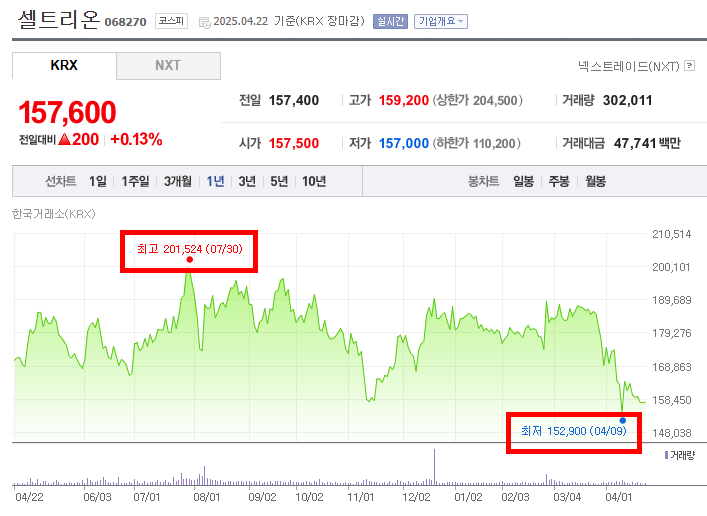Select the 1주일 line chart period

pos(135,181)
